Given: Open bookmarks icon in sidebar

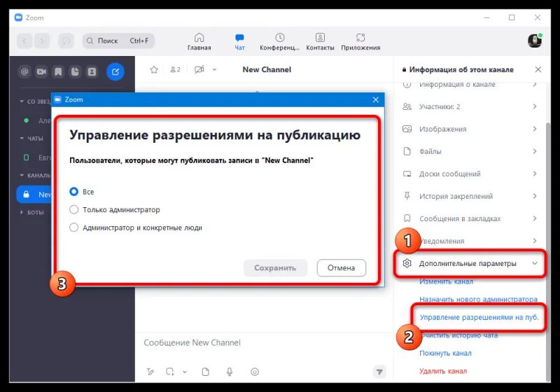Looking at the screenshot, I should [58, 72].
